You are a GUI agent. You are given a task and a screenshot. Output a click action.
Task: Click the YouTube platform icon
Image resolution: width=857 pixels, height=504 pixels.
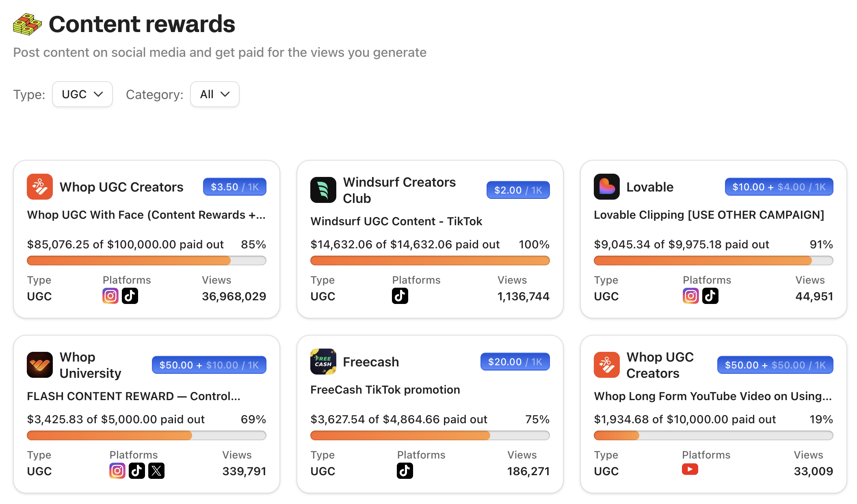[x=690, y=470]
